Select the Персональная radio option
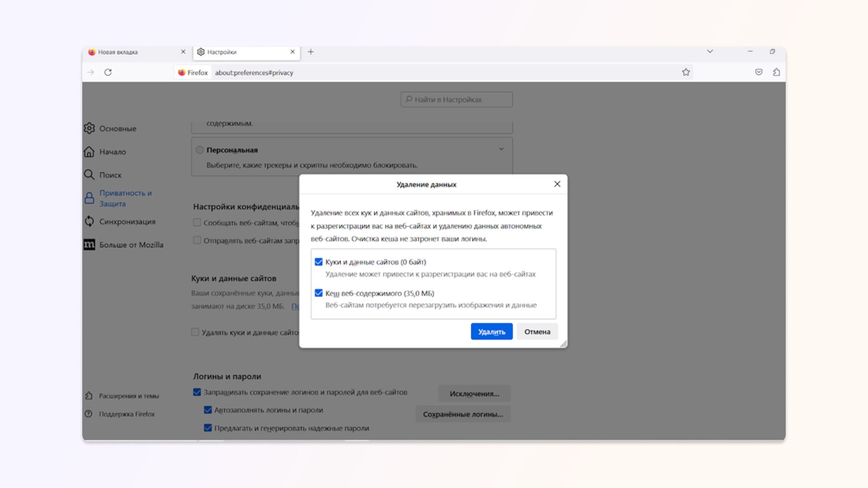 [200, 150]
